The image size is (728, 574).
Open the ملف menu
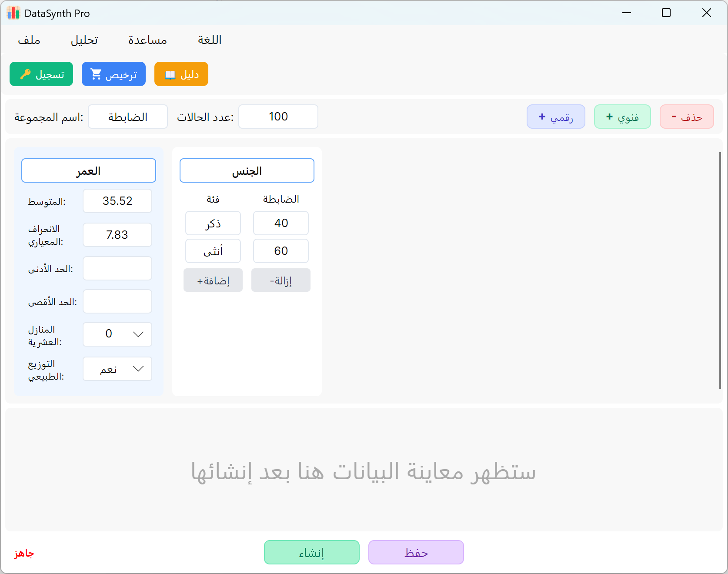[x=29, y=40]
